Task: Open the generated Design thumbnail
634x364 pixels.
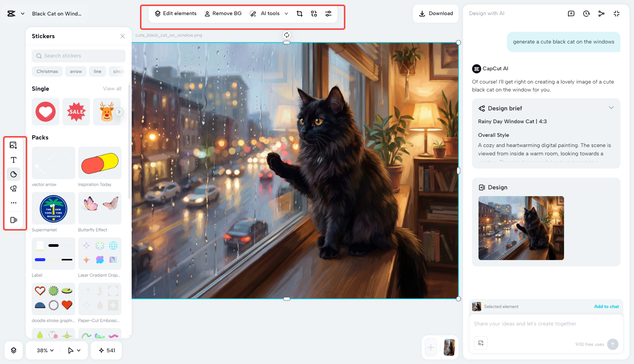Action: point(521,228)
